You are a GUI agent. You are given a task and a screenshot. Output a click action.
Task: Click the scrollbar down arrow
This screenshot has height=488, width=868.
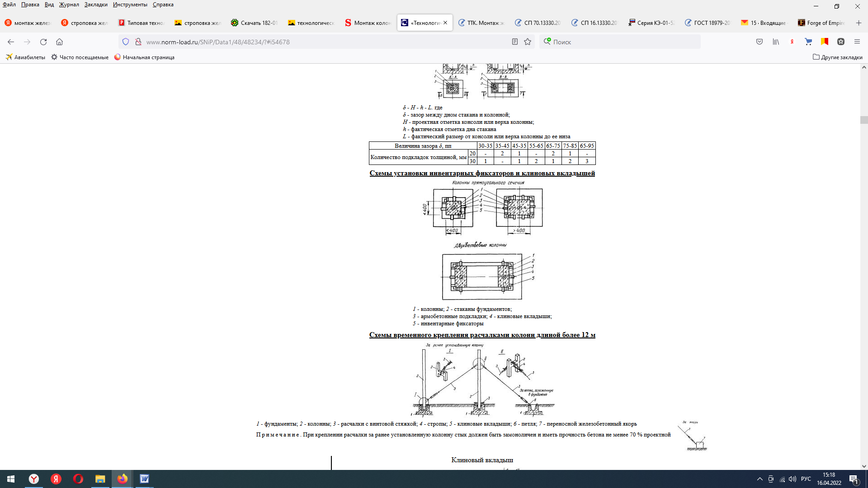[864, 466]
